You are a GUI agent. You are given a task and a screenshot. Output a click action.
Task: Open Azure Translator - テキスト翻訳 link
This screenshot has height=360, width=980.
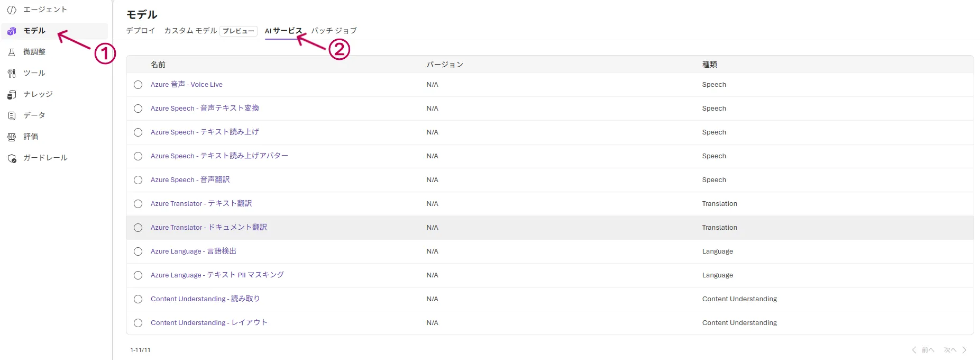(x=201, y=204)
